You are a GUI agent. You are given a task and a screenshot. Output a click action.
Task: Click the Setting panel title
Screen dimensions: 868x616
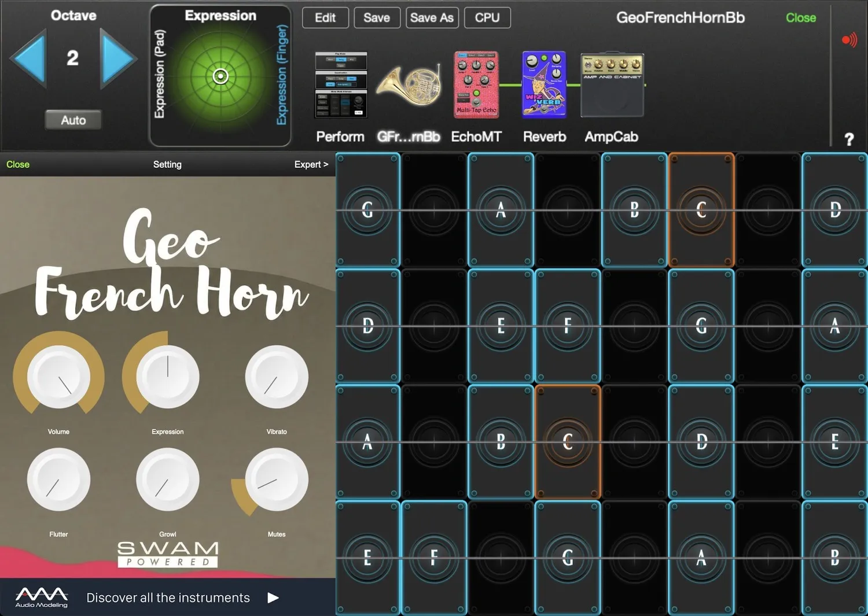tap(167, 164)
